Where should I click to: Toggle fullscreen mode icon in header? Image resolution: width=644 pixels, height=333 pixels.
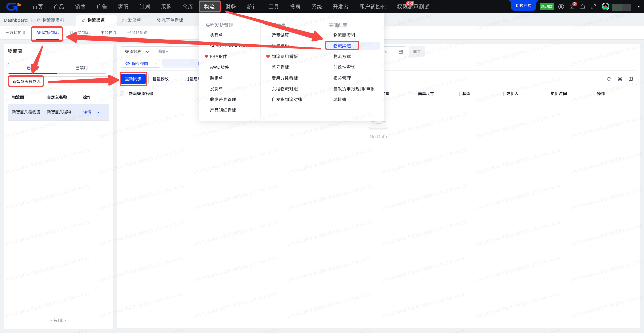pos(593,7)
